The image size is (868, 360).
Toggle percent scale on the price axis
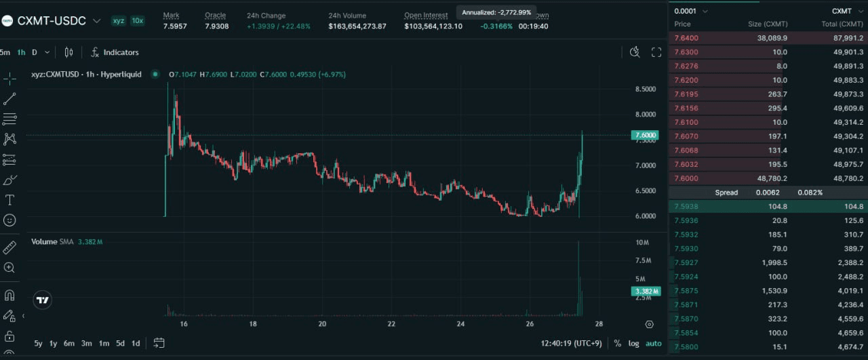click(617, 343)
